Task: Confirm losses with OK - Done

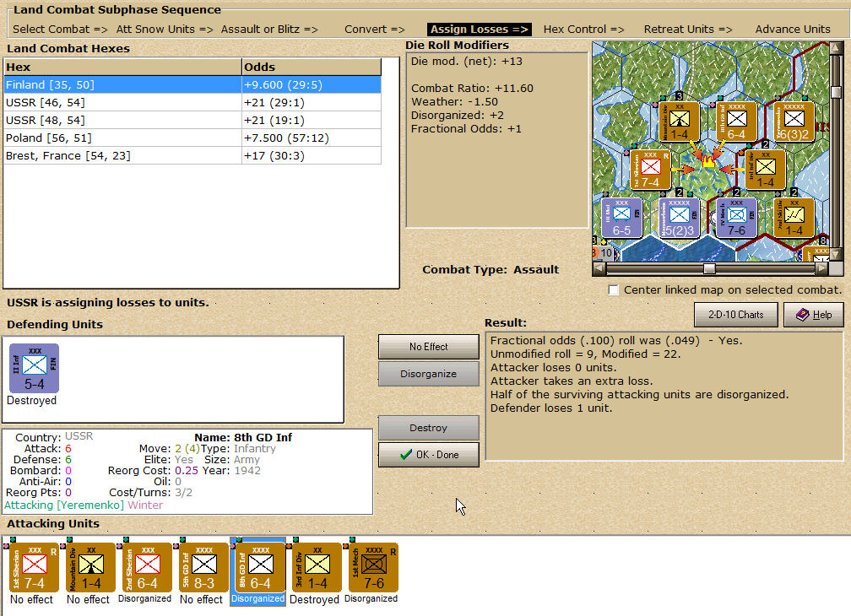Action: (x=428, y=455)
